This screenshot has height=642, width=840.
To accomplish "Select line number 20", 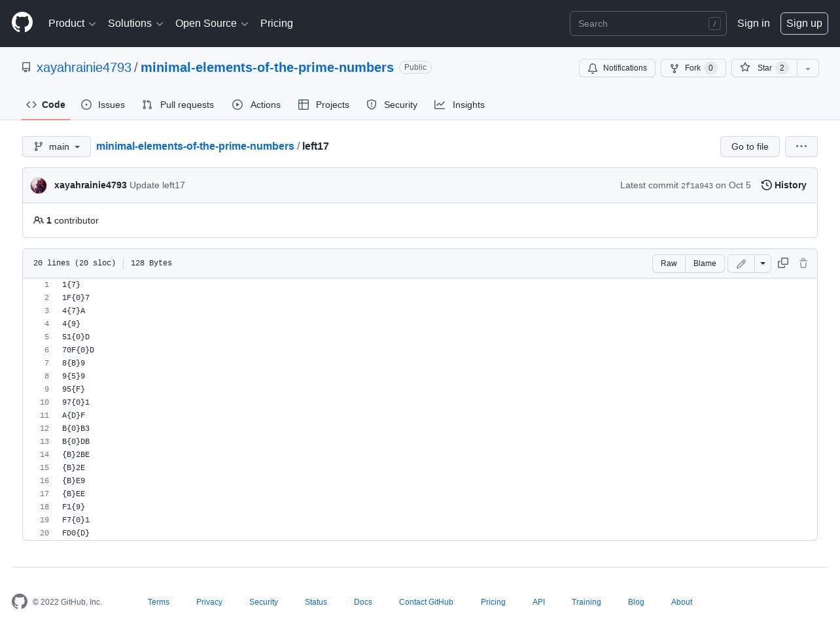I will (x=44, y=533).
